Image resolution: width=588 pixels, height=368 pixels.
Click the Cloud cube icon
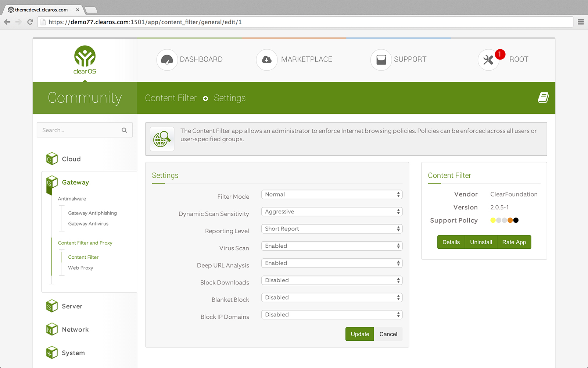[52, 159]
